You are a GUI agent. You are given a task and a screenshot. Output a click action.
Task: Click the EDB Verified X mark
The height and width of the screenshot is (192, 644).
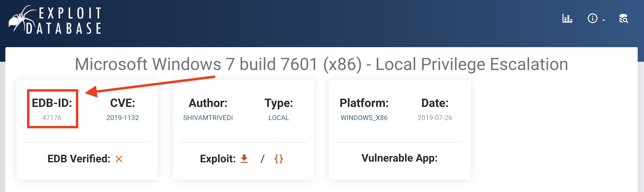(x=119, y=159)
